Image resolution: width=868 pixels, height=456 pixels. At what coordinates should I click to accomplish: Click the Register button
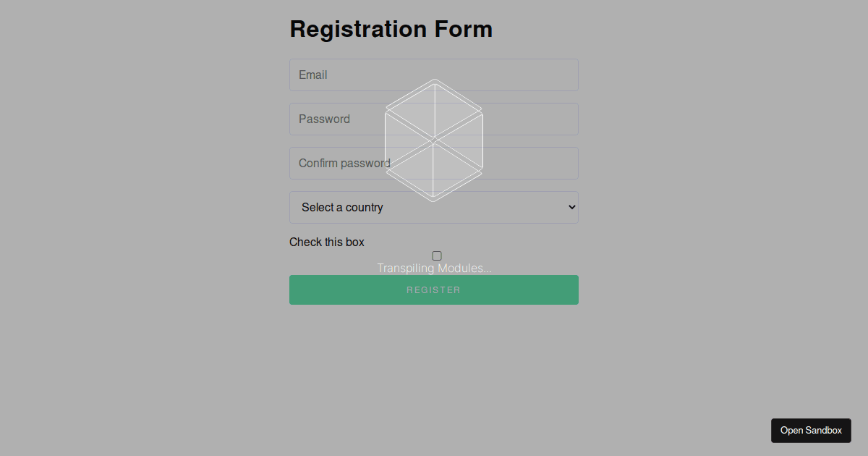pyautogui.click(x=434, y=290)
